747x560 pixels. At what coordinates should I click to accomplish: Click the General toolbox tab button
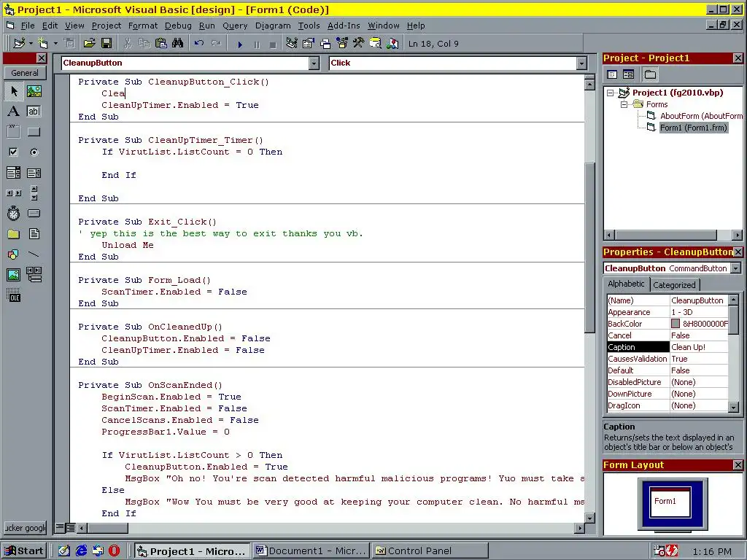pyautogui.click(x=25, y=73)
